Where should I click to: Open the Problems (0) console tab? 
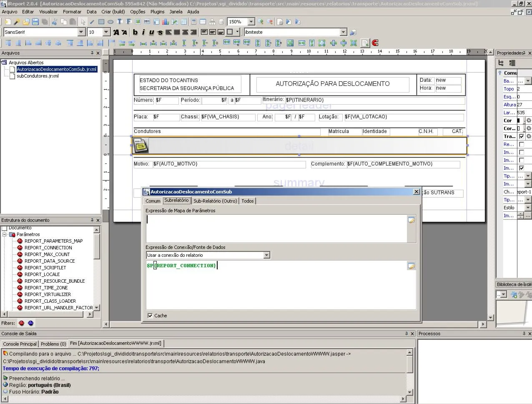(53, 344)
